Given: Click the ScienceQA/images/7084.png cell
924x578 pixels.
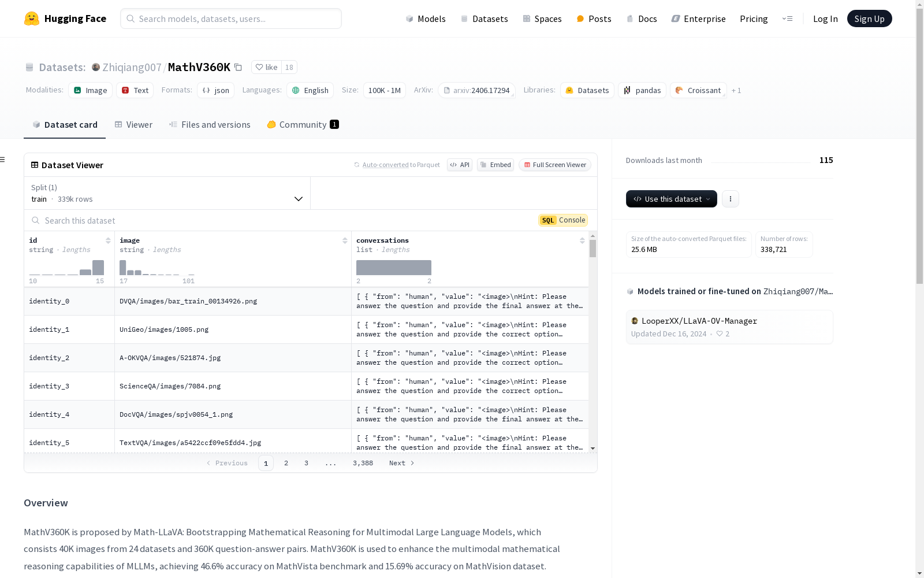Looking at the screenshot, I should point(233,386).
